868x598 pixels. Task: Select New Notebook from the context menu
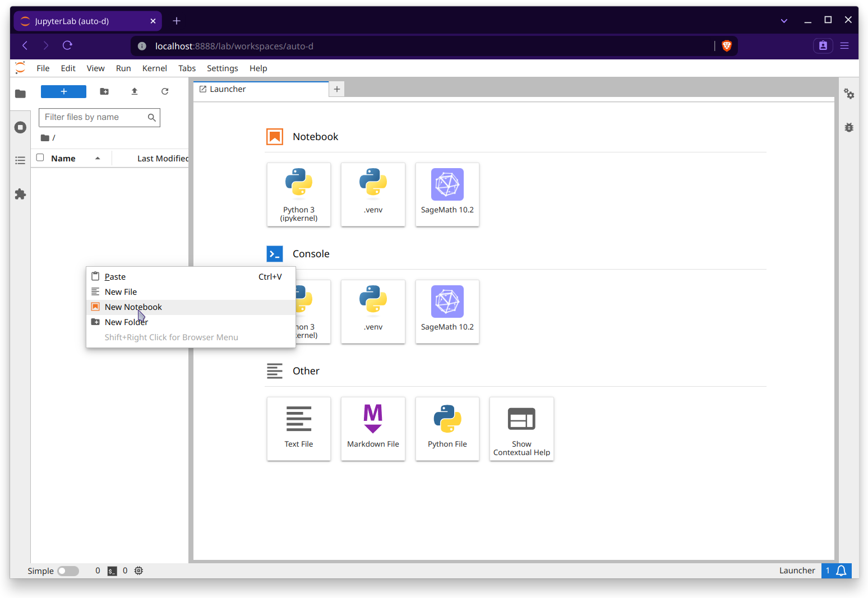[x=133, y=307]
